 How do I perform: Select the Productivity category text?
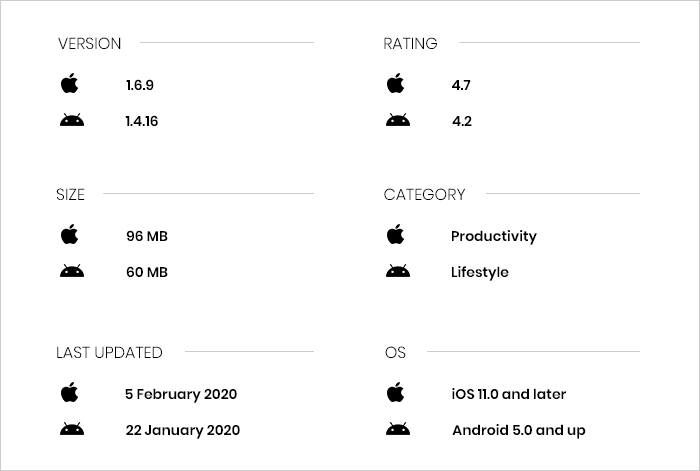494,236
